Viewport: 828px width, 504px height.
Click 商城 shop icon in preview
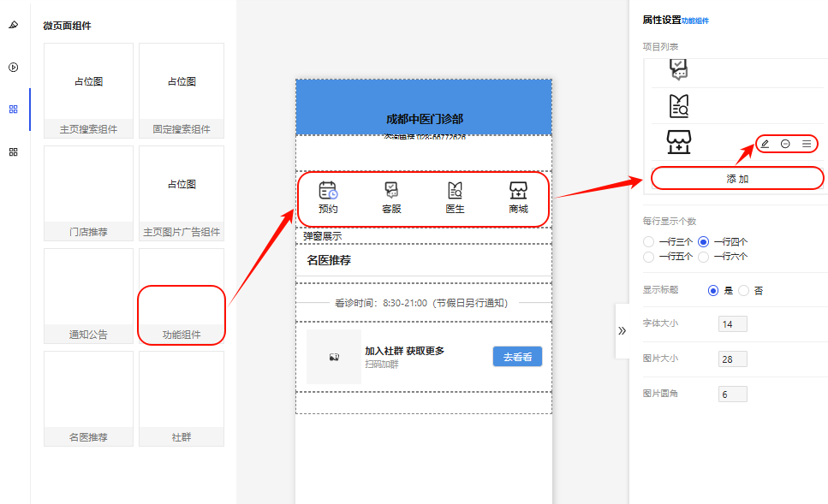pyautogui.click(x=518, y=191)
